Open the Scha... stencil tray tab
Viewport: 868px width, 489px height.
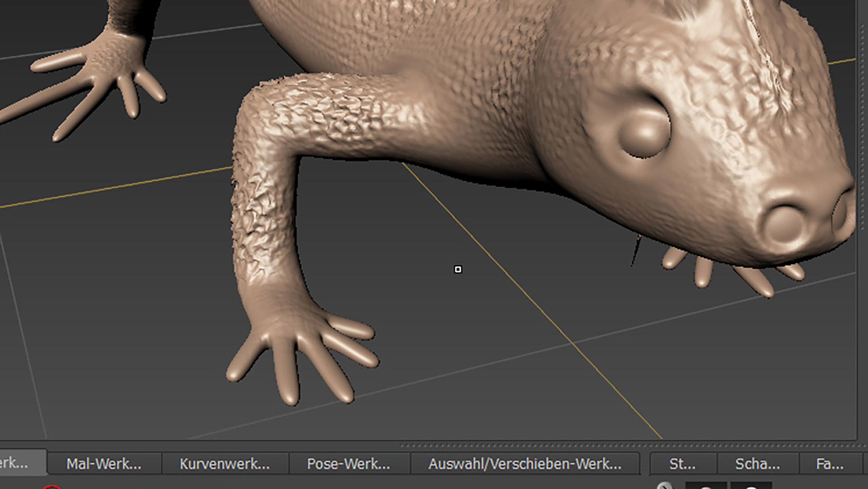(x=757, y=464)
